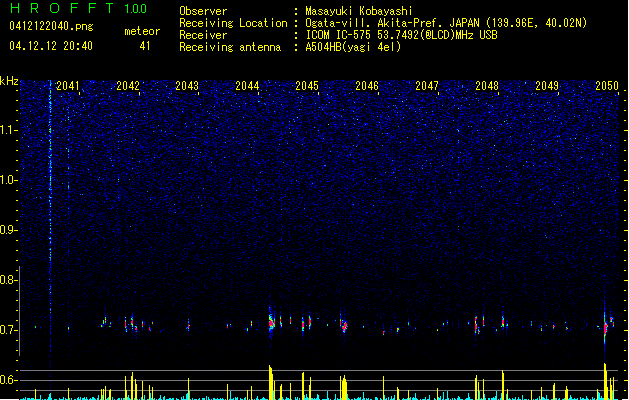Click the bright meteor echo at 2050
The width and height of the screenshot is (629, 400).
(x=605, y=327)
